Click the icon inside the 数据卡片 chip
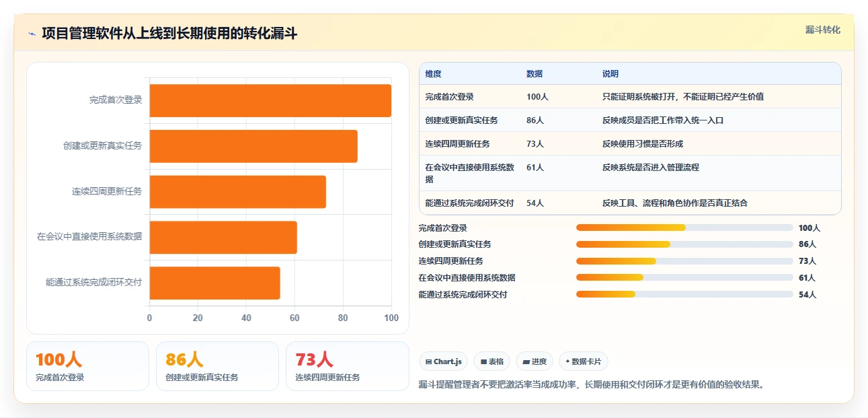 568,362
